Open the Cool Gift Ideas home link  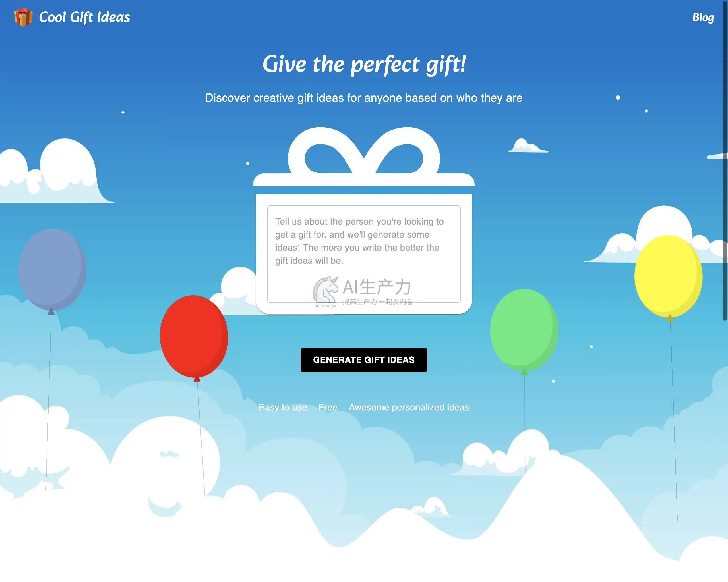[x=84, y=17]
